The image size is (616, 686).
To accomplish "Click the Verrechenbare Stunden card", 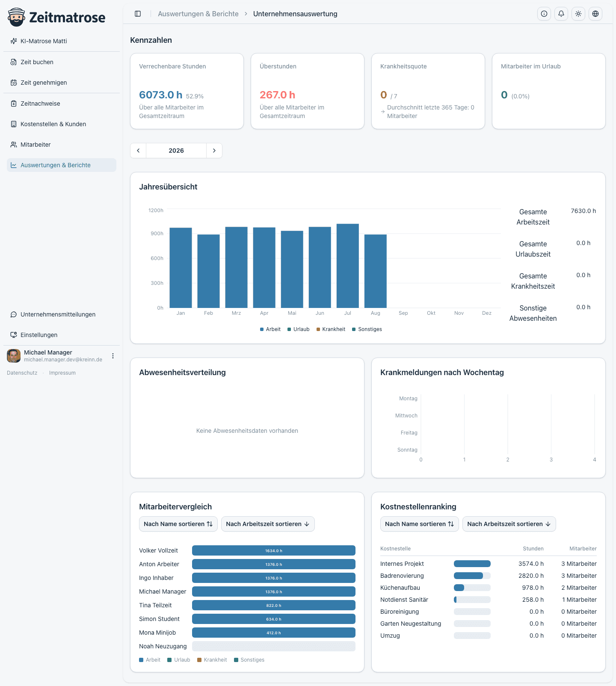I will click(187, 91).
